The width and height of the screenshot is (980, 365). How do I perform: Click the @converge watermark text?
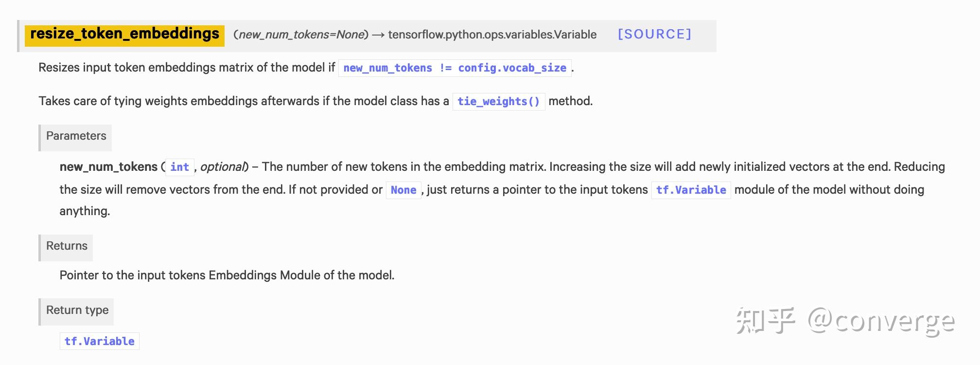[881, 322]
